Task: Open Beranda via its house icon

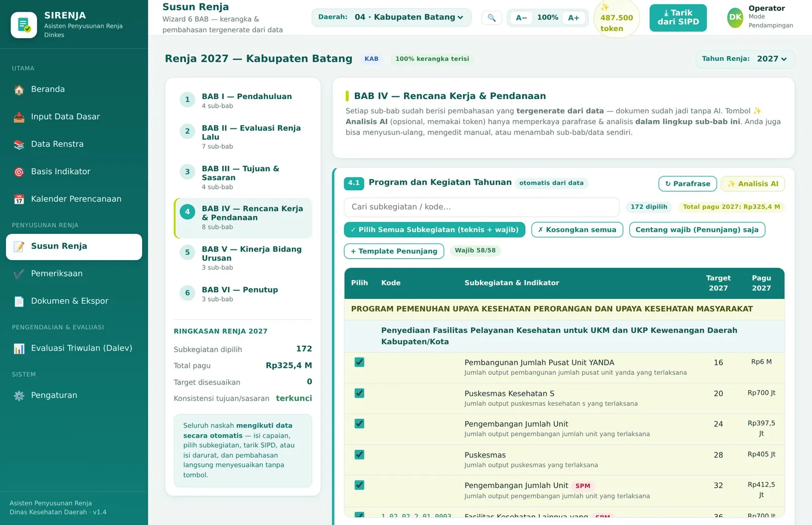Action: pos(19,90)
